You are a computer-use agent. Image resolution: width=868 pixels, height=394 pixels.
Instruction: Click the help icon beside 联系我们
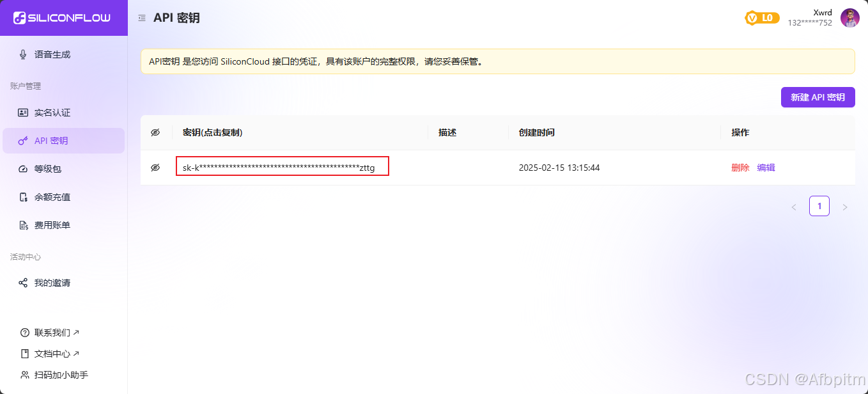tap(25, 333)
